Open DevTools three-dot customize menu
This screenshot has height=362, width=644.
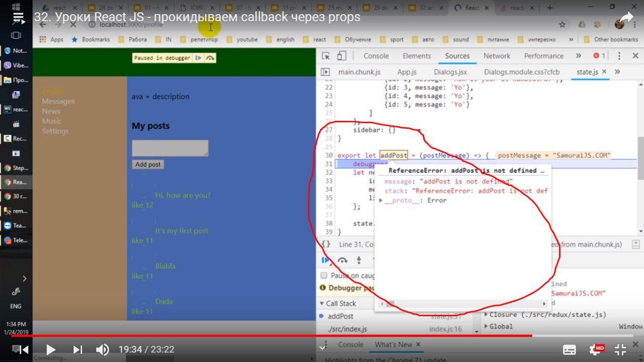(x=619, y=56)
